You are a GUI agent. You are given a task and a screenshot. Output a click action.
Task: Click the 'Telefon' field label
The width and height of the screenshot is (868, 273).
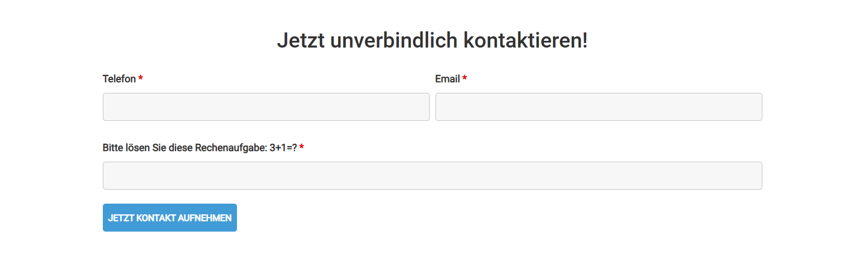pos(119,79)
